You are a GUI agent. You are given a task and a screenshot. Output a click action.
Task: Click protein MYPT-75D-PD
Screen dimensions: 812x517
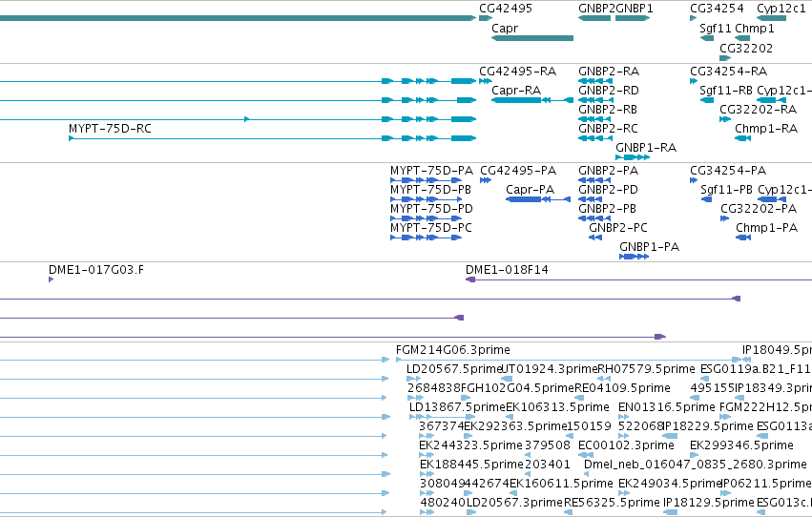pos(431,209)
